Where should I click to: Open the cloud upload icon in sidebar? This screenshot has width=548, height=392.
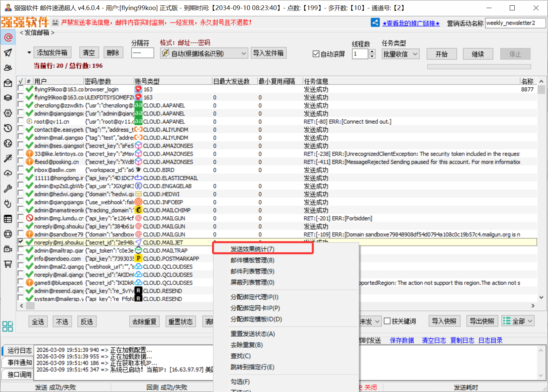pyautogui.click(x=8, y=173)
